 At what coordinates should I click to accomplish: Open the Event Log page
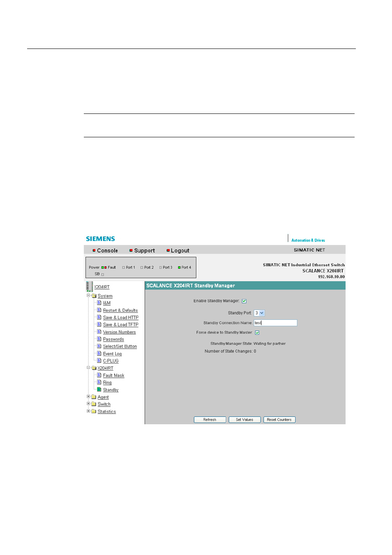click(112, 354)
